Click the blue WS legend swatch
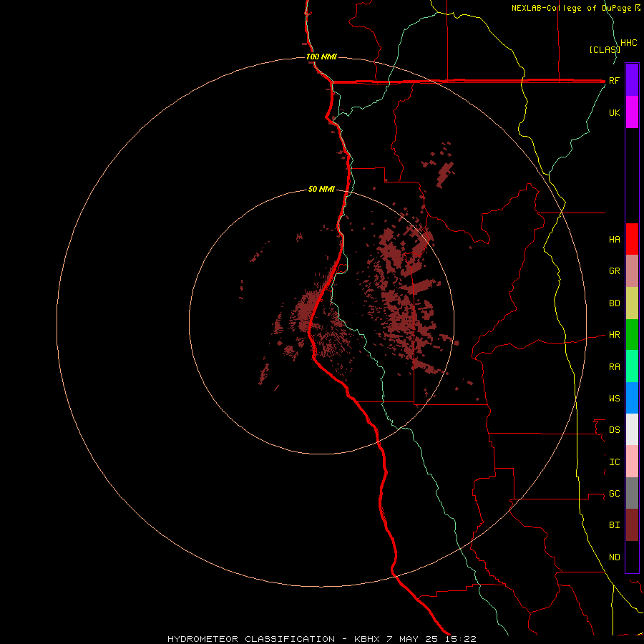This screenshot has height=644, width=644. pos(632,398)
